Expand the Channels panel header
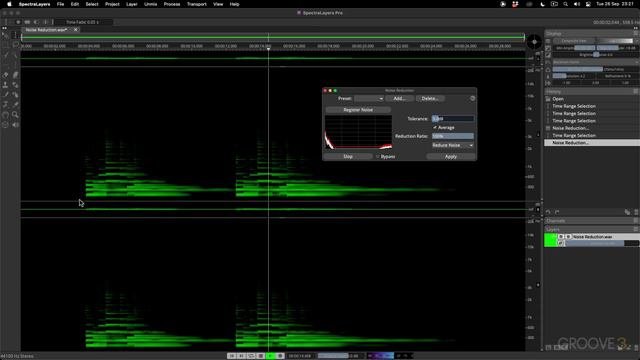640x360 pixels. [592, 221]
